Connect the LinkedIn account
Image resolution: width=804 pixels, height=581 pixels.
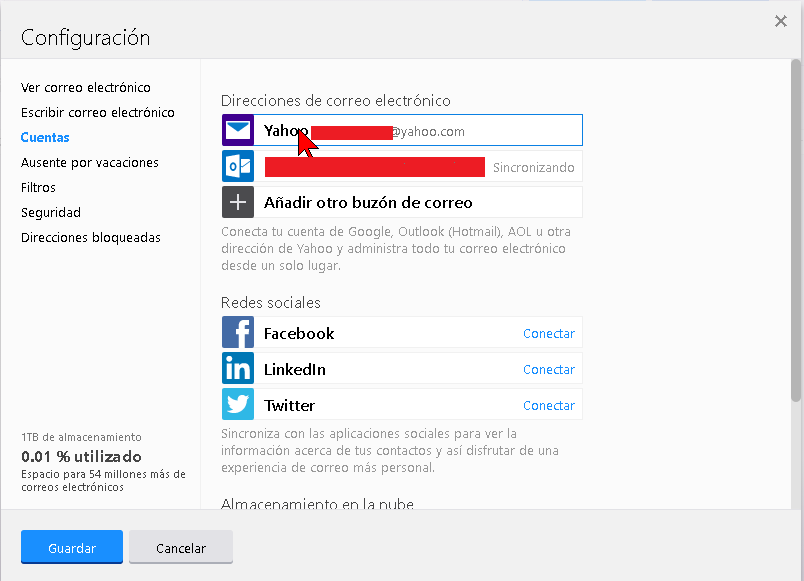pyautogui.click(x=549, y=370)
